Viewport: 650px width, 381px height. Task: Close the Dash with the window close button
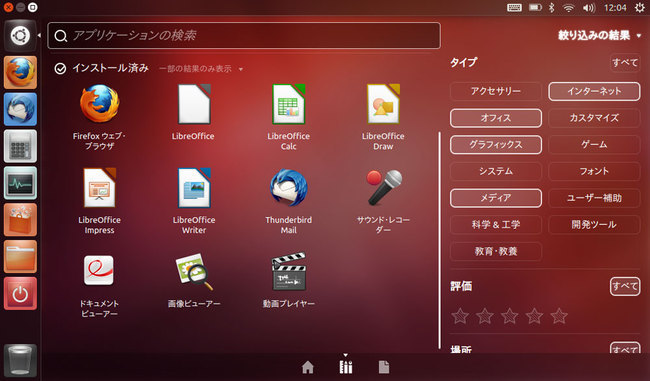8,7
